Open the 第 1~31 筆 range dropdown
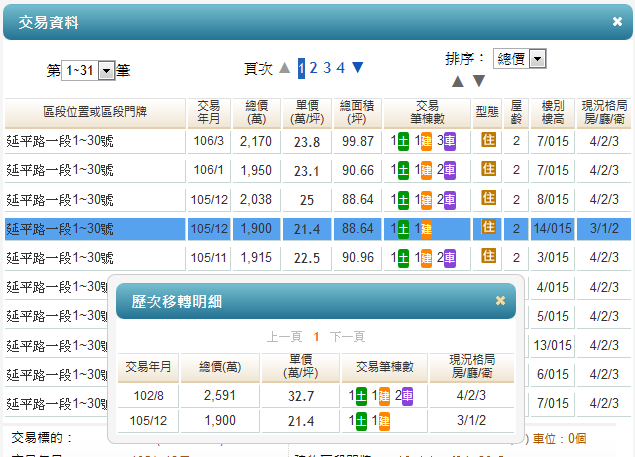Screen dimensions: 635x457 (88, 70)
